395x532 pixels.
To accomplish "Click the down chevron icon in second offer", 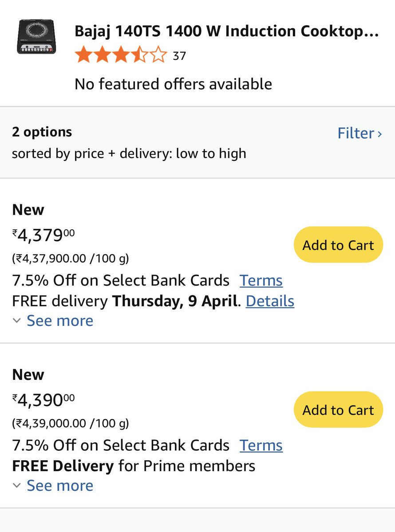I will tap(16, 485).
